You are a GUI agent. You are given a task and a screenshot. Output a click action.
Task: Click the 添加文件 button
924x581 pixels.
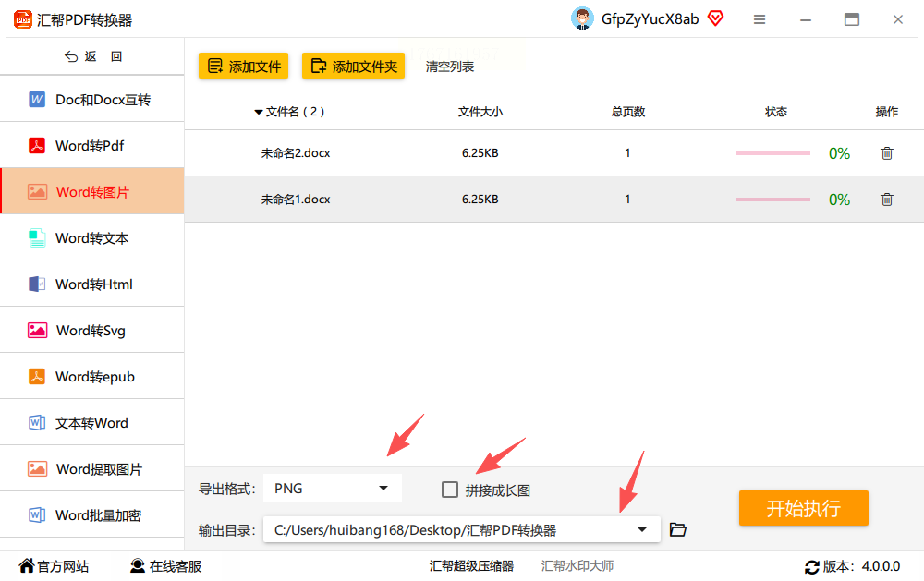tap(243, 66)
